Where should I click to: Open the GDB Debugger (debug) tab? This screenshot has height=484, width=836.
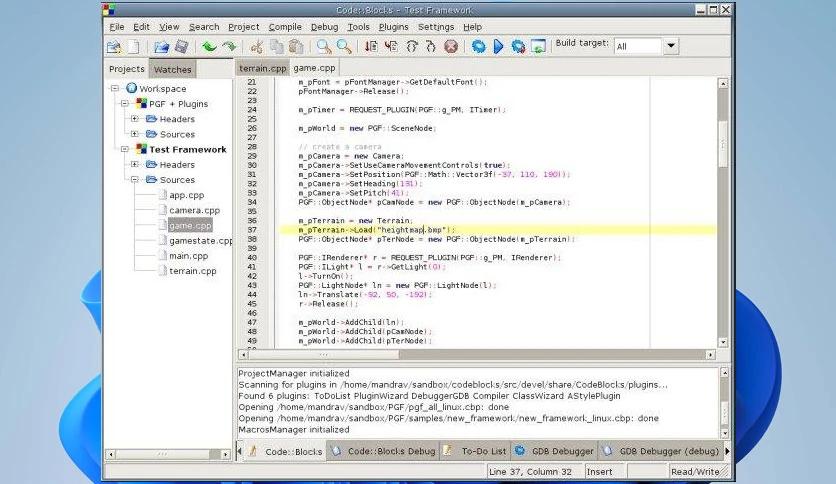click(x=660, y=451)
